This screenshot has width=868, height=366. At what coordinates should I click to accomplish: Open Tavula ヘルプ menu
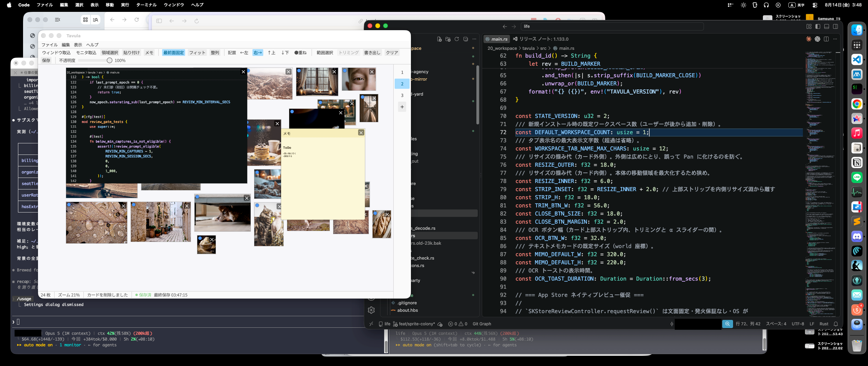point(92,45)
